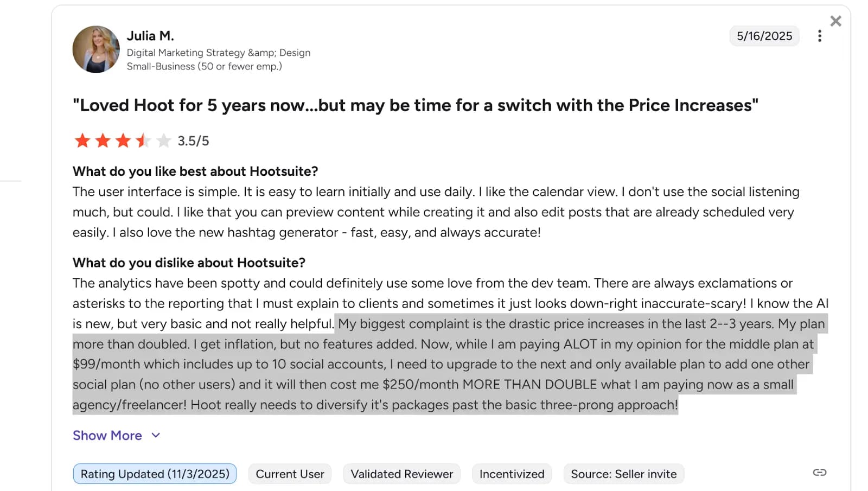Click the second red rating star
868x491 pixels.
pos(102,140)
